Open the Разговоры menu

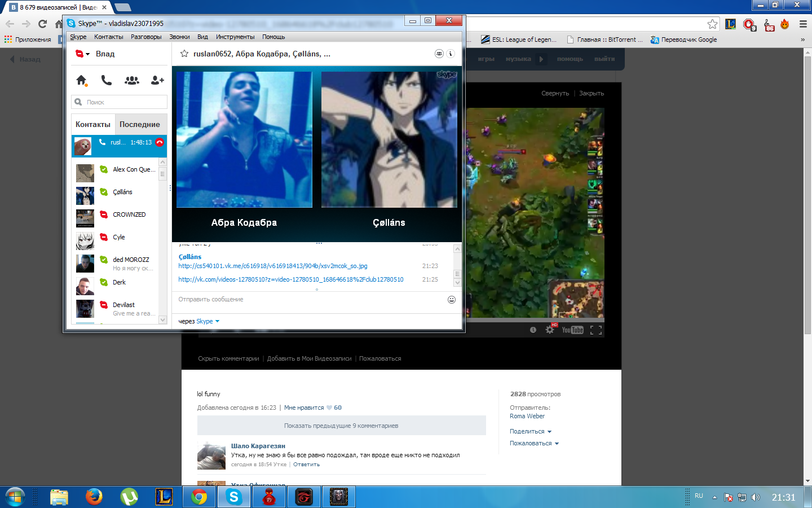pos(146,37)
